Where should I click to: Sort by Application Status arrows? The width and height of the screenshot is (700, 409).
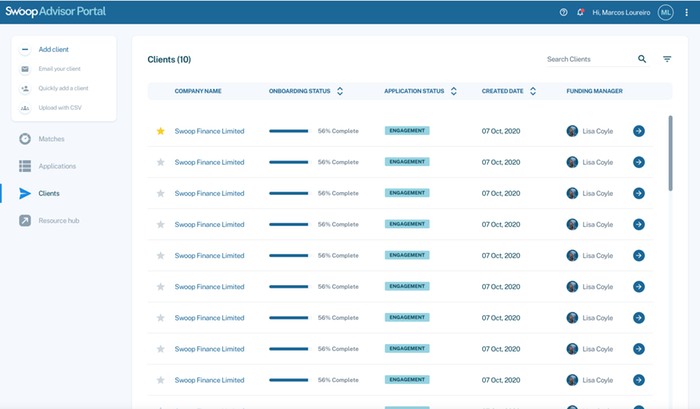tap(454, 91)
